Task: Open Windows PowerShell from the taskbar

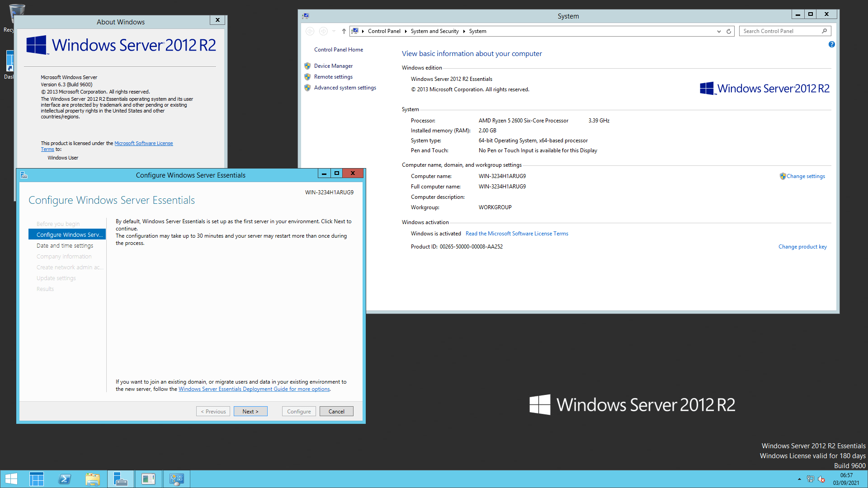Action: (x=65, y=479)
